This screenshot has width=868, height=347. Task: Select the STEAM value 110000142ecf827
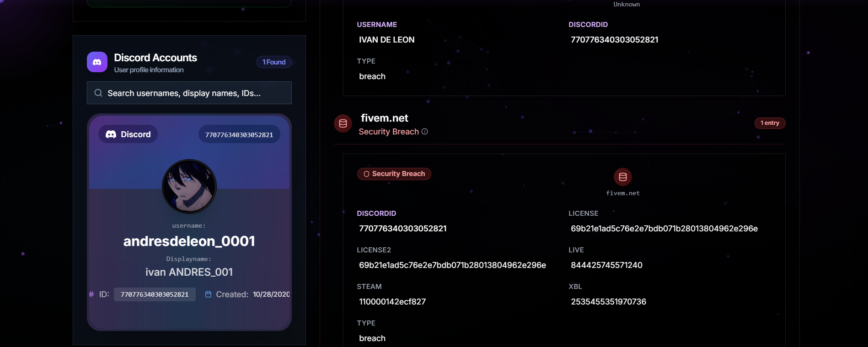tap(392, 302)
